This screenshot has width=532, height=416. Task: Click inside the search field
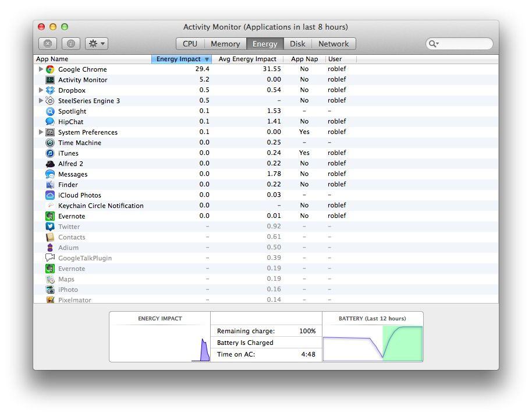pyautogui.click(x=460, y=43)
